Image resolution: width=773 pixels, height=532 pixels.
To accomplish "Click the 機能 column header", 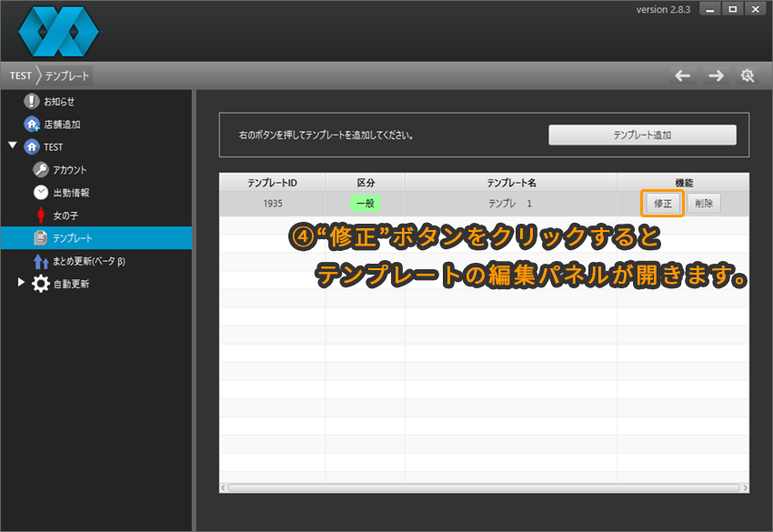I will (x=684, y=183).
